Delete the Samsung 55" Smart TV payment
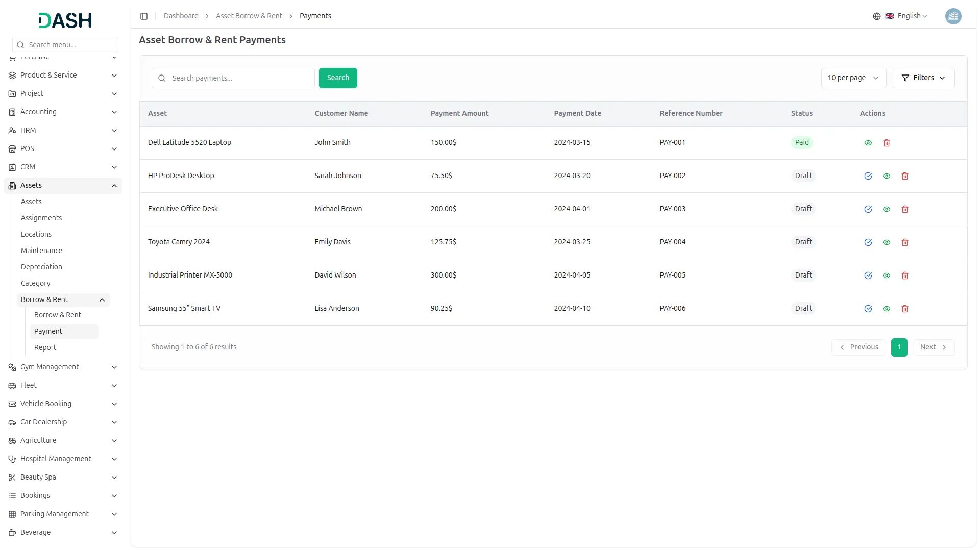Screen dimensions: 980x551 pos(905,309)
